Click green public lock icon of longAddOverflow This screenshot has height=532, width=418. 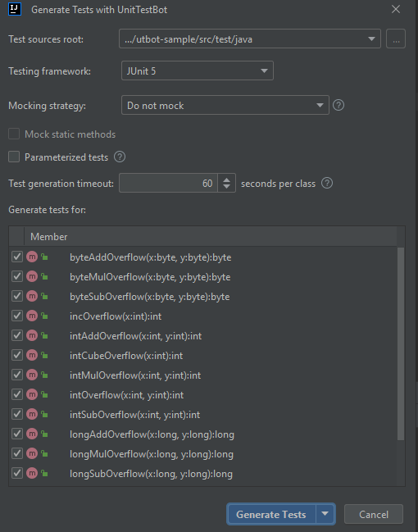click(x=44, y=434)
